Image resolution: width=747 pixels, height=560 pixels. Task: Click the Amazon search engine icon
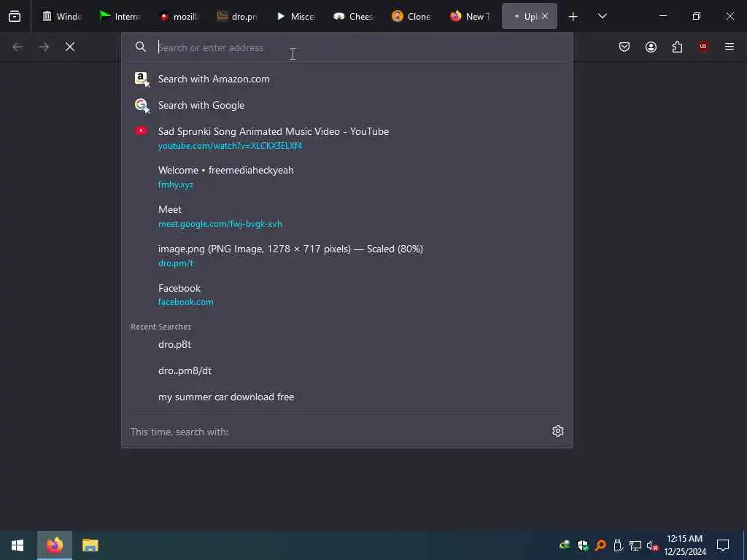142,79
